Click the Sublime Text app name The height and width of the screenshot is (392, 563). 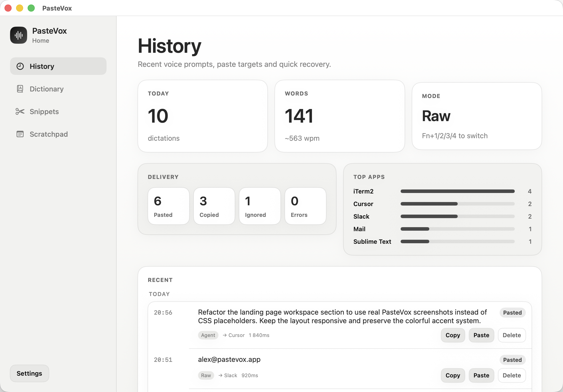tap(372, 241)
